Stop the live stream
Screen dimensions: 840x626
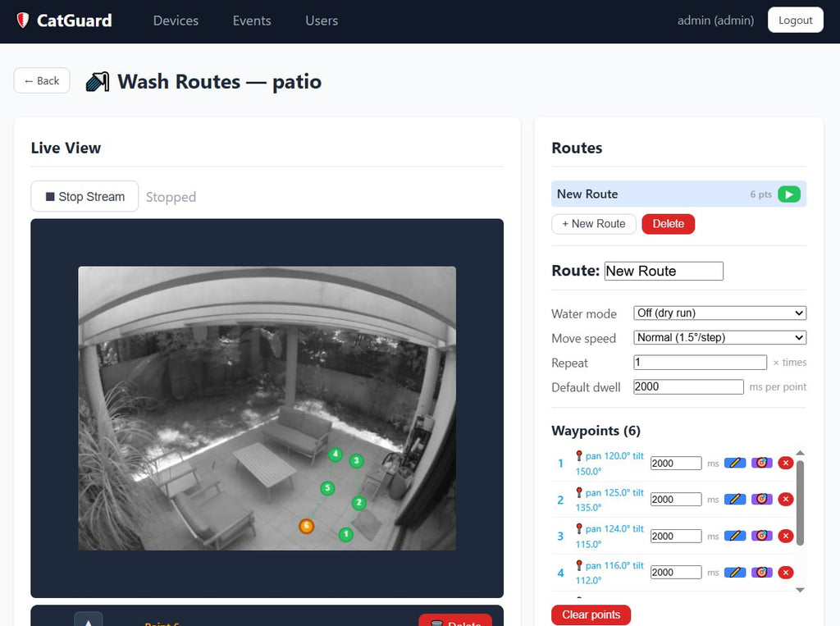(84, 196)
